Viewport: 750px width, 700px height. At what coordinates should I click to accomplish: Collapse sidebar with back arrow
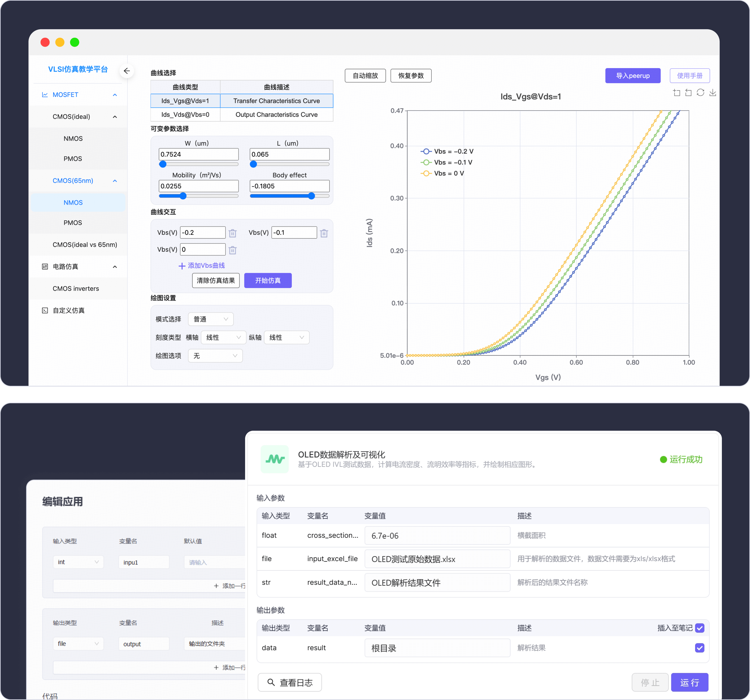pyautogui.click(x=127, y=71)
